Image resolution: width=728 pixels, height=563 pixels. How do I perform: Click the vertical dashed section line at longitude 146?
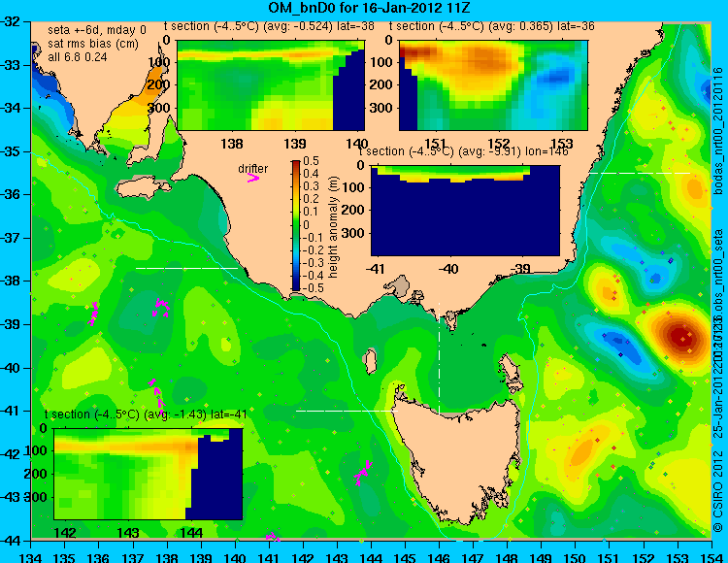tap(439, 357)
